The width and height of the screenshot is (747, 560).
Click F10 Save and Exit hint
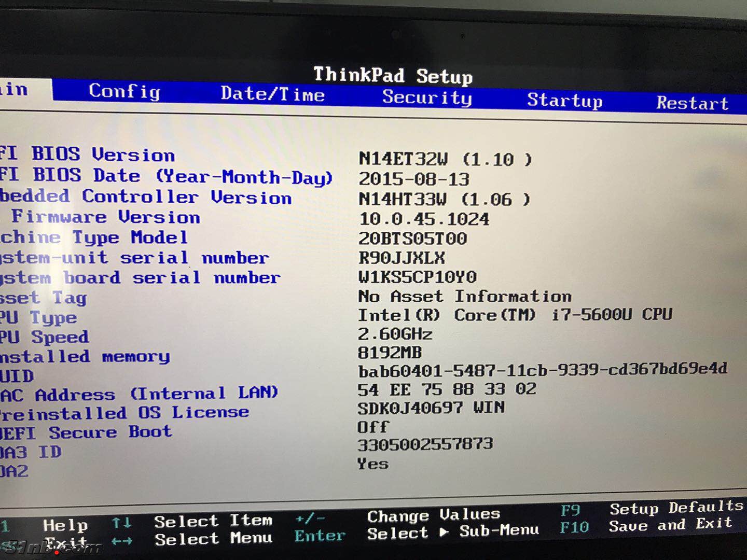pos(645,525)
